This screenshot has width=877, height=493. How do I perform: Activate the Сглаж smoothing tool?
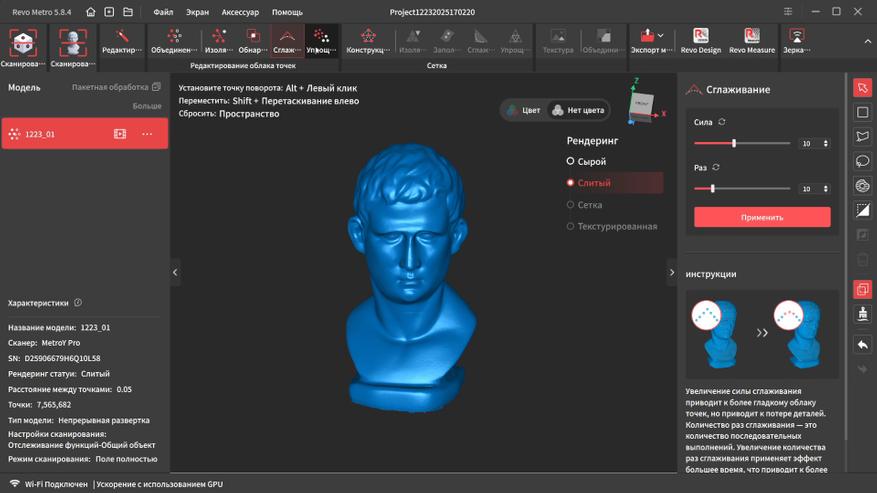[287, 41]
